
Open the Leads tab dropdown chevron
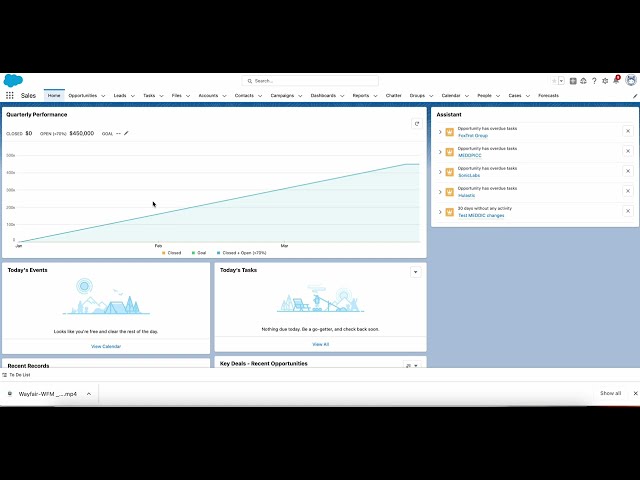pos(132,96)
